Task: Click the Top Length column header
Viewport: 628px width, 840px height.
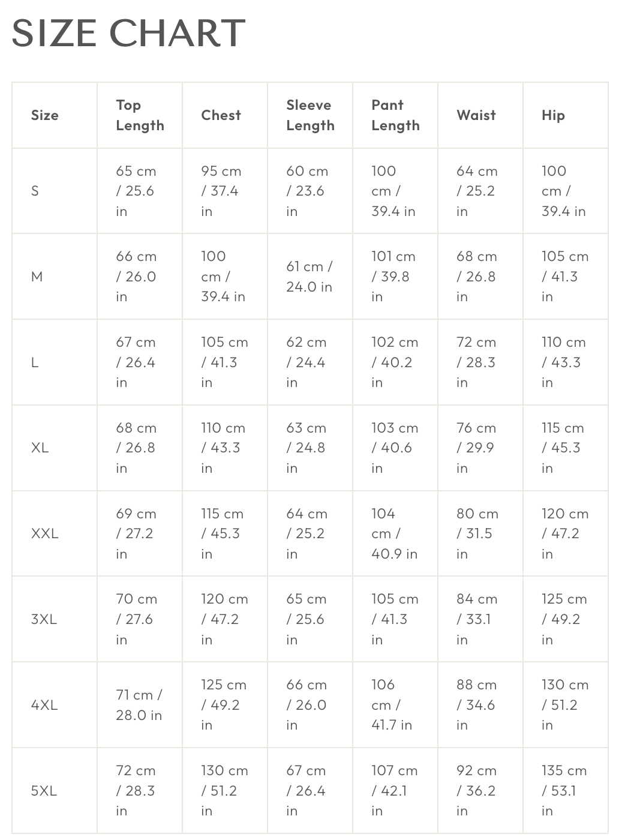Action: [x=140, y=115]
